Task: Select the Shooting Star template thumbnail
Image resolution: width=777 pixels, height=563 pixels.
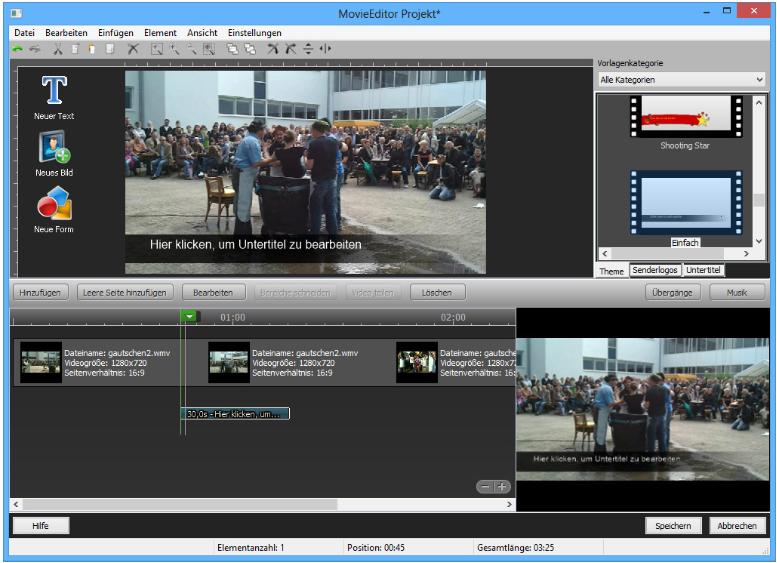Action: click(x=685, y=117)
